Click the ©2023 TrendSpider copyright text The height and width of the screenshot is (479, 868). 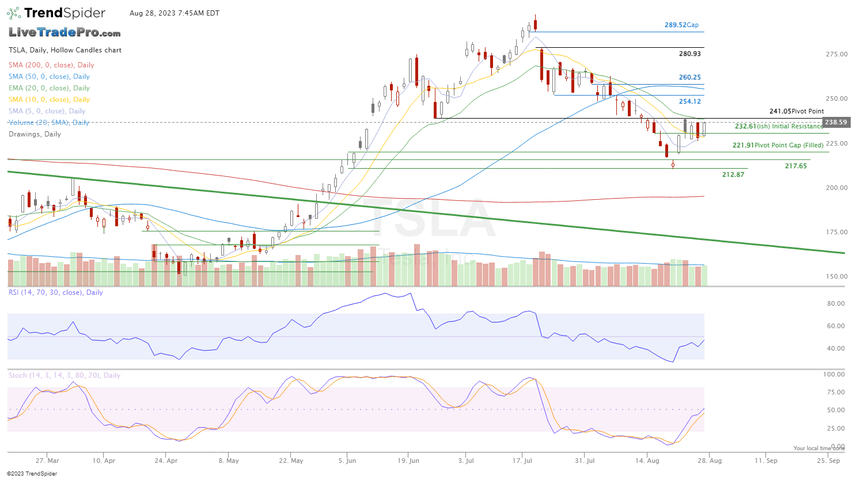(x=32, y=474)
